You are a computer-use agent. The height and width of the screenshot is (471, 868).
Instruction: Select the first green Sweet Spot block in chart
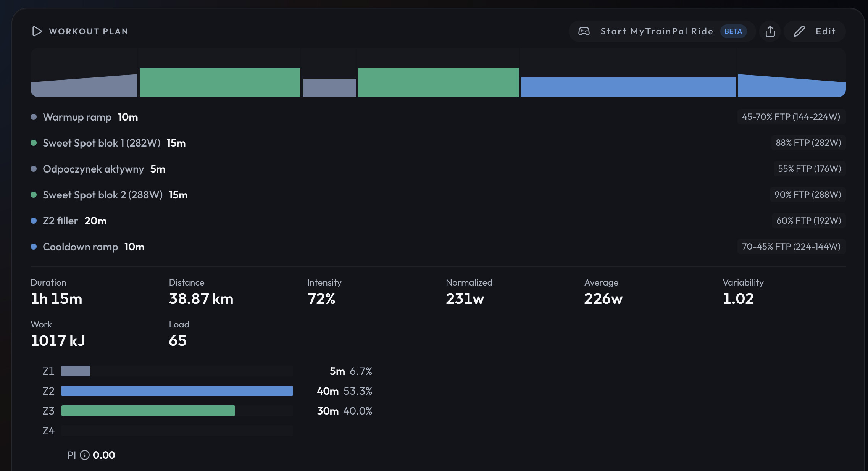click(220, 82)
